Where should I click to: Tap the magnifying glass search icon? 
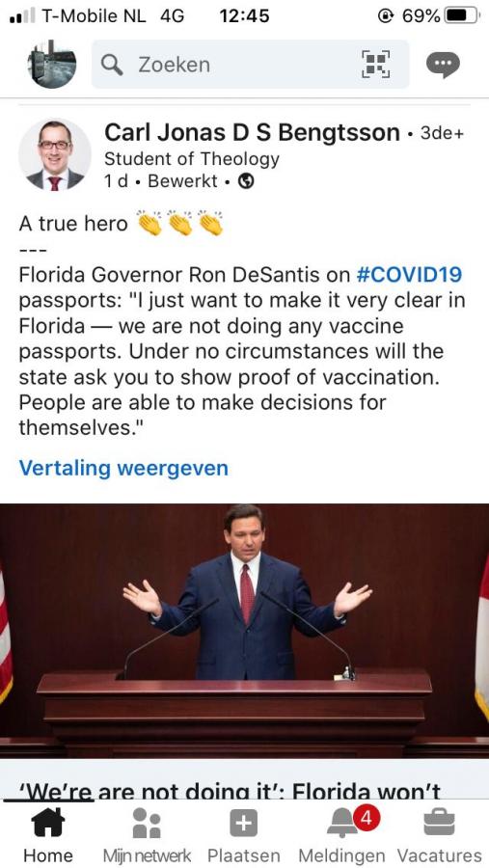(112, 65)
